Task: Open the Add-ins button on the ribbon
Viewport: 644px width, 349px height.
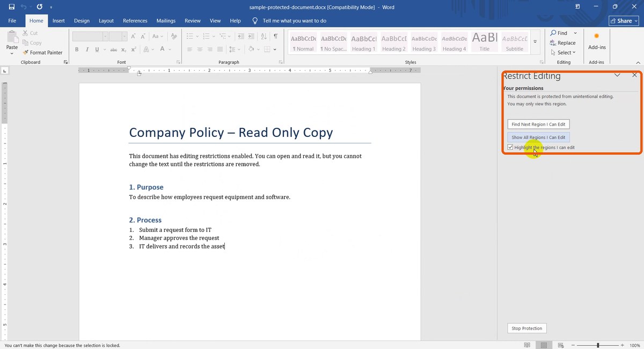Action: (x=597, y=42)
